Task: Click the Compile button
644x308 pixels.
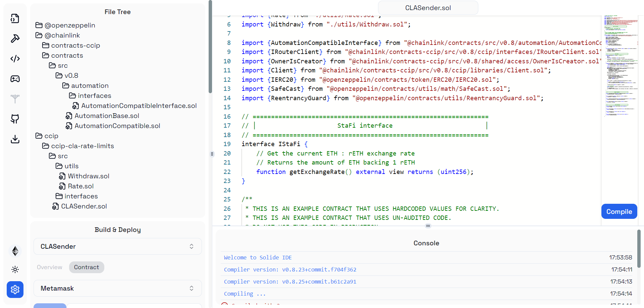Action: [x=619, y=211]
